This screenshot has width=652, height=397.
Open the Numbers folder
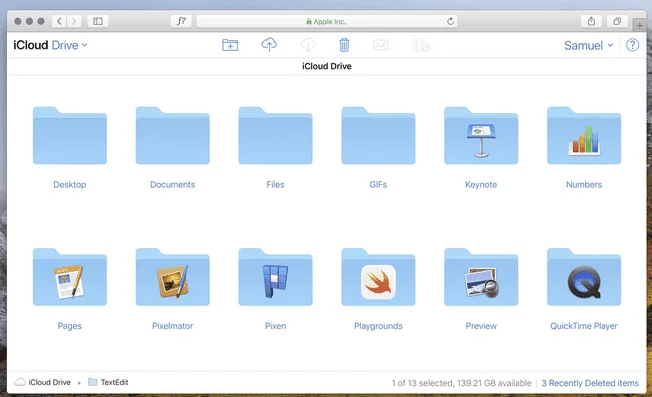click(x=584, y=136)
